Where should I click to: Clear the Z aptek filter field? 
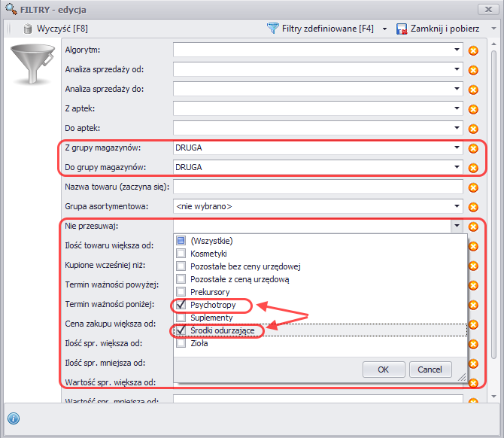(x=473, y=109)
